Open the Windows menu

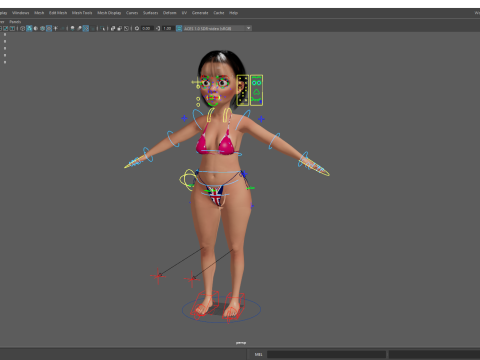tap(21, 13)
